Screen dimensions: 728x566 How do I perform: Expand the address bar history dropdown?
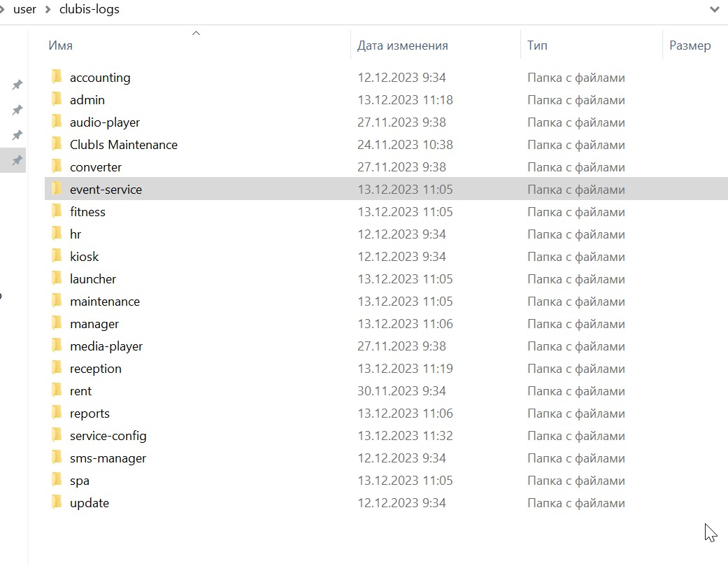tap(715, 9)
